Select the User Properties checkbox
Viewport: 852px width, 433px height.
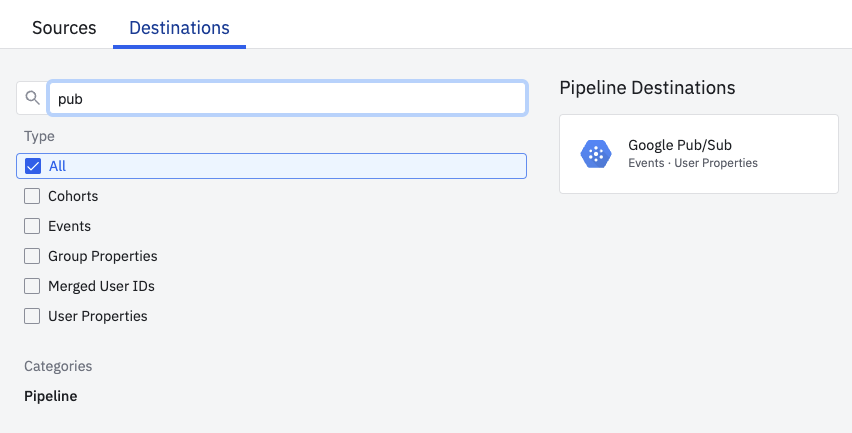point(32,316)
